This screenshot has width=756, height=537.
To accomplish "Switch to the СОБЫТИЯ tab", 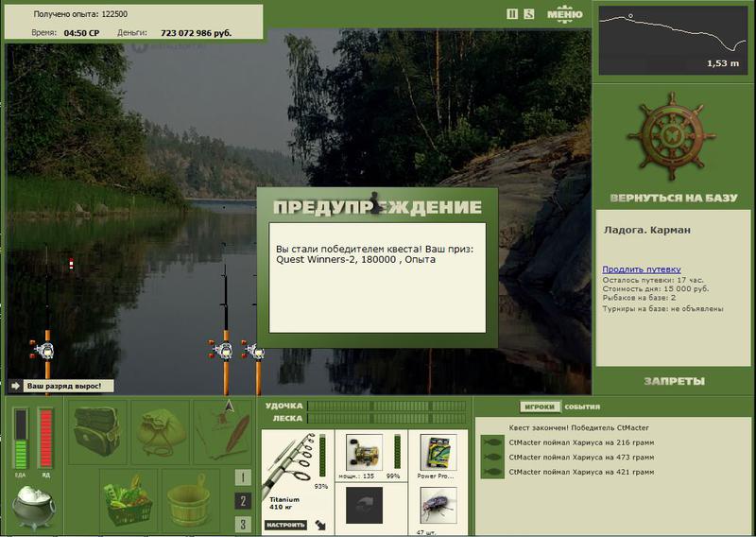I will [582, 407].
